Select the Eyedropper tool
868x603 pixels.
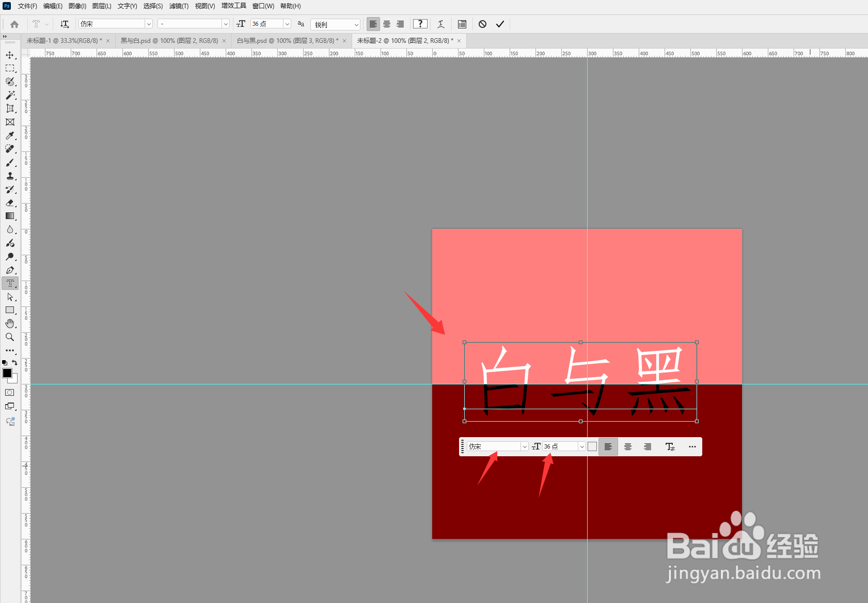click(10, 135)
